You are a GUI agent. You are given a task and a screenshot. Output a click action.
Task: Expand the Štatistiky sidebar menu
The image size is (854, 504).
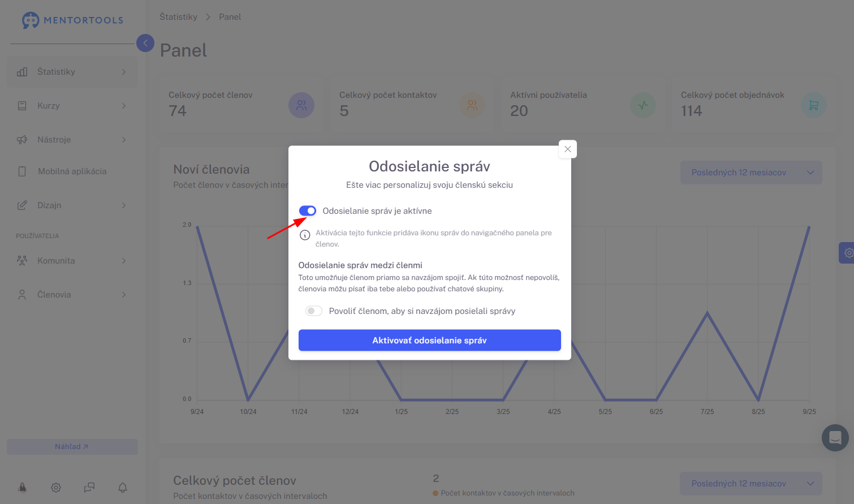(x=72, y=72)
